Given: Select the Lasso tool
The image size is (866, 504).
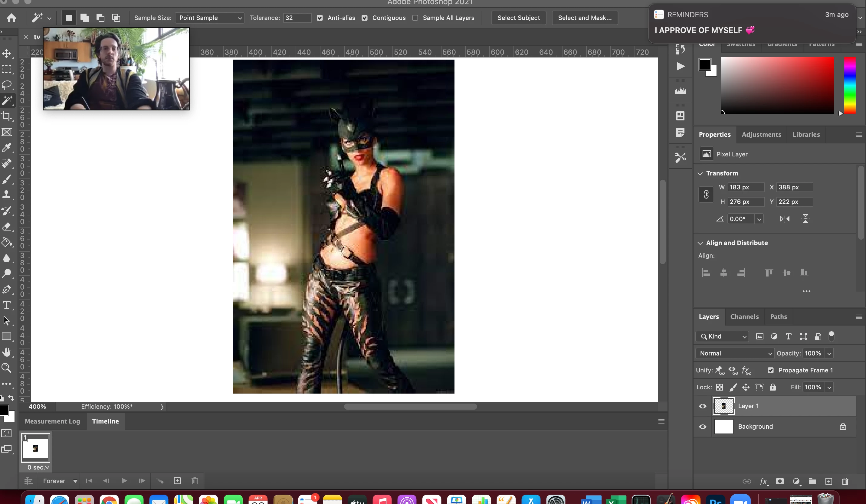Looking at the screenshot, I should 7,84.
